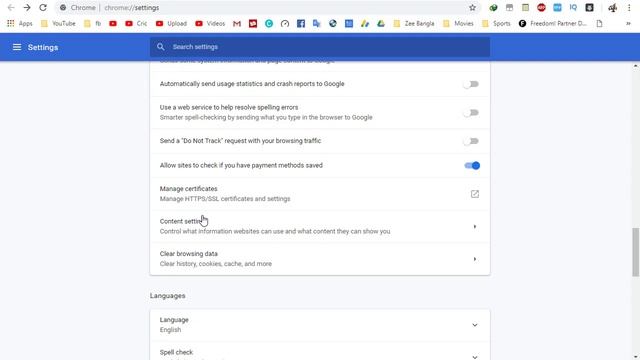
Task: Open the Sports bookmarks folder
Action: pyautogui.click(x=496, y=24)
